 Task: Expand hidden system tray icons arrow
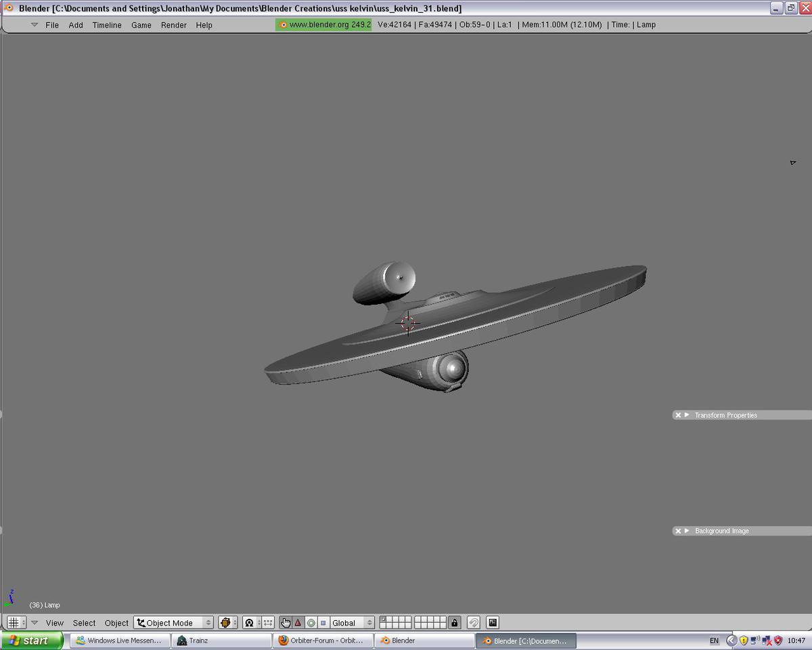coord(731,641)
